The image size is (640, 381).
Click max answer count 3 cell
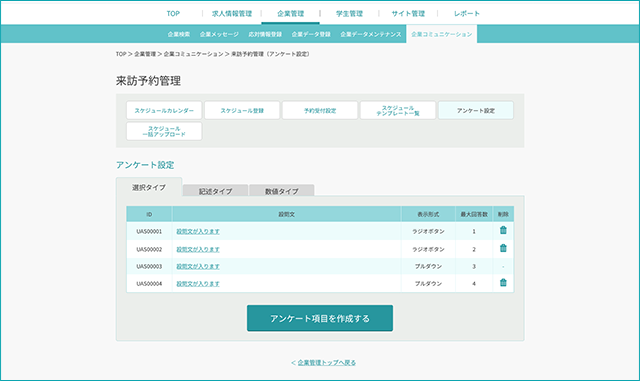coord(474,266)
